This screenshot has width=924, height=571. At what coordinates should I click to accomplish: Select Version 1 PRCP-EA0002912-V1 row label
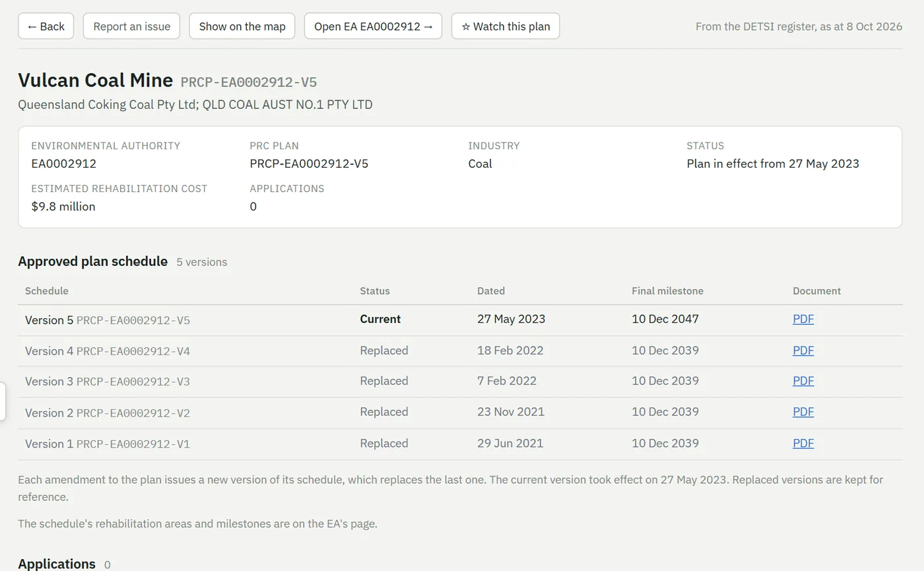(108, 444)
